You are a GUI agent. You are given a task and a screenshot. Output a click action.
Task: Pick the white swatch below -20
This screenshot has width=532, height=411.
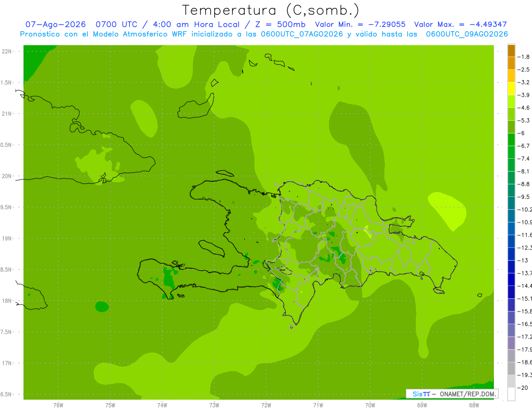point(511,394)
